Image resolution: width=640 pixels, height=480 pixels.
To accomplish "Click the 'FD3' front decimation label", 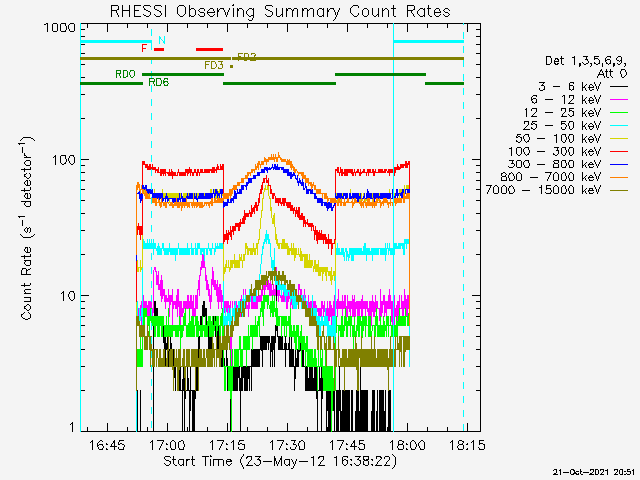I will pyautogui.click(x=214, y=65).
